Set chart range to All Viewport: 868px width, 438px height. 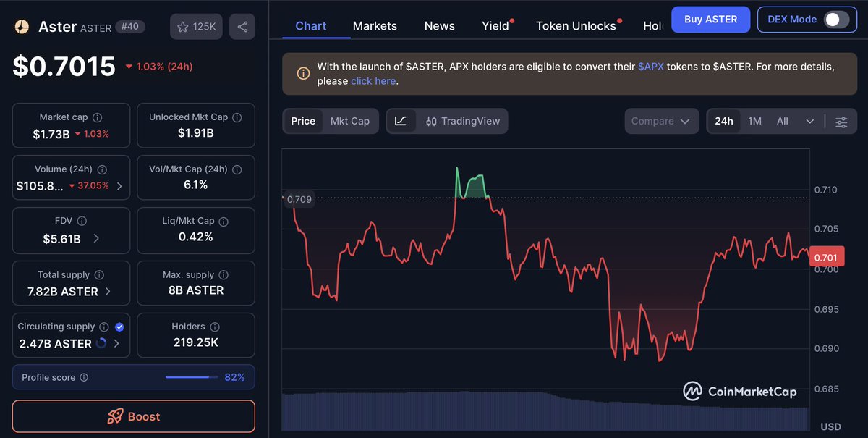pos(783,122)
